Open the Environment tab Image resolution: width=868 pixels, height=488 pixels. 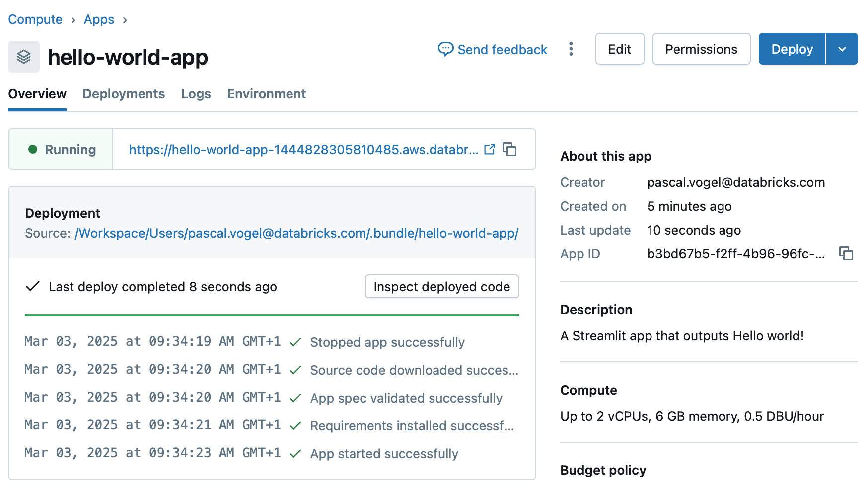[267, 94]
